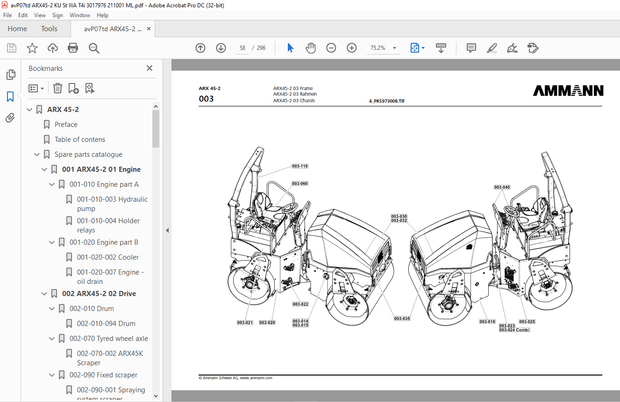Go to next page arrow
Image resolution: width=620 pixels, height=402 pixels.
[221, 48]
